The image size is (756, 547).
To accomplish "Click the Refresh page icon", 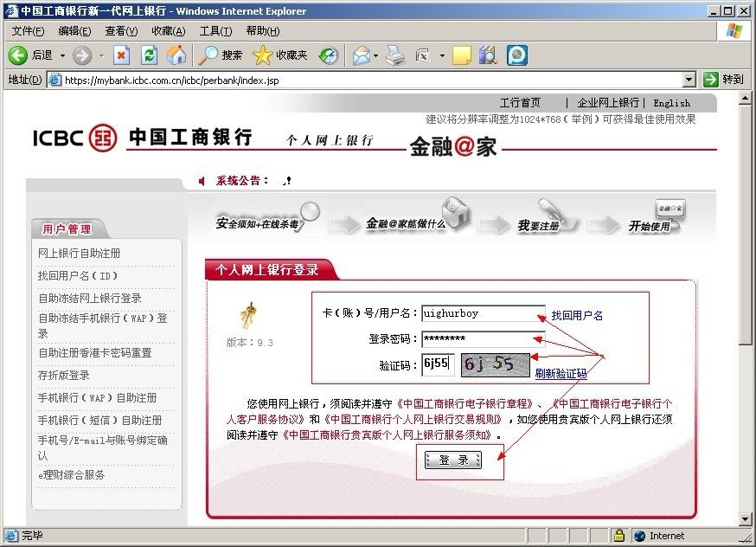I will tap(149, 55).
